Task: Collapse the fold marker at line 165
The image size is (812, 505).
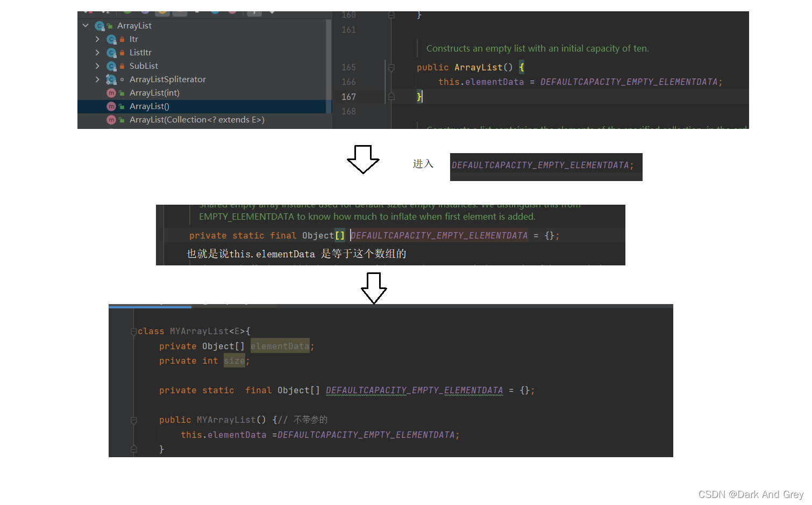Action: [391, 68]
